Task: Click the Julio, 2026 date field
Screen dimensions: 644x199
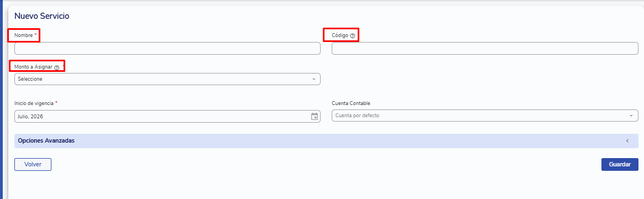Action: coord(167,116)
